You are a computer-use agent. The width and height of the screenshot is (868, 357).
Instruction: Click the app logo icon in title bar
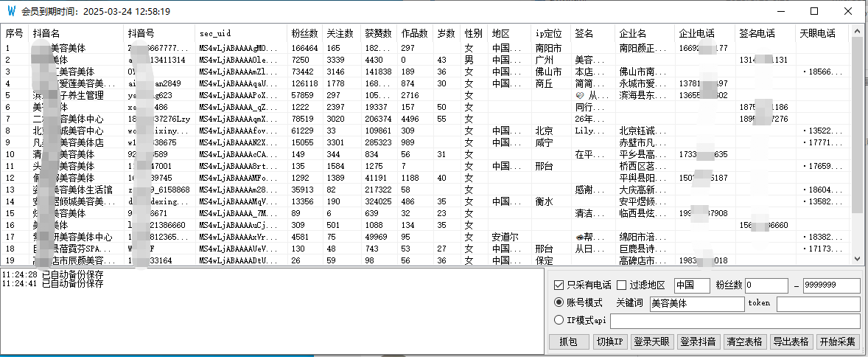pyautogui.click(x=10, y=11)
